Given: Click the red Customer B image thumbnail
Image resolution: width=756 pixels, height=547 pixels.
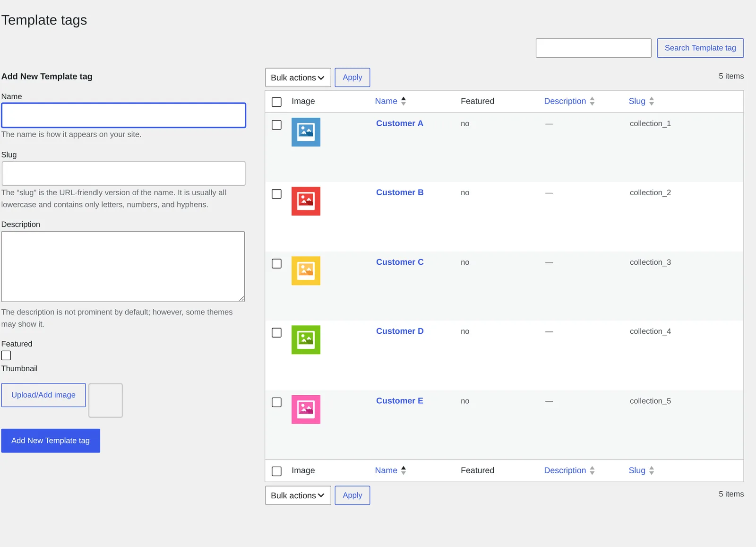Looking at the screenshot, I should 306,201.
